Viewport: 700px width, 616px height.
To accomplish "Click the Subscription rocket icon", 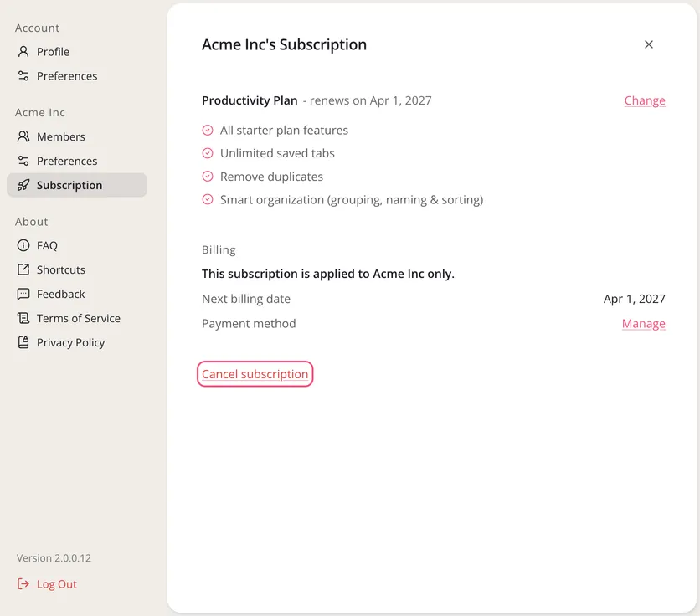I will tap(23, 185).
